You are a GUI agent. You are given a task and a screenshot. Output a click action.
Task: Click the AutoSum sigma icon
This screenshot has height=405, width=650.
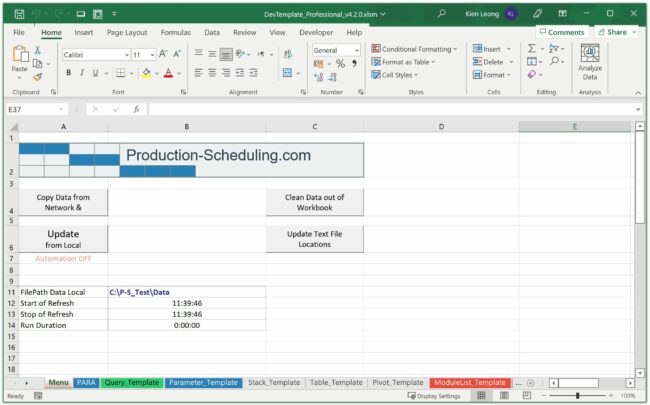[x=531, y=49]
